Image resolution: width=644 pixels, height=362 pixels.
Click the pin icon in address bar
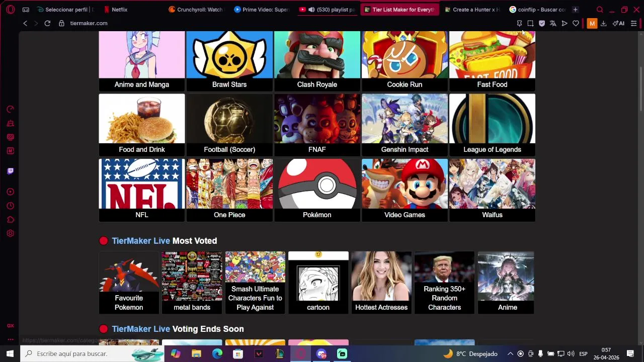(519, 23)
